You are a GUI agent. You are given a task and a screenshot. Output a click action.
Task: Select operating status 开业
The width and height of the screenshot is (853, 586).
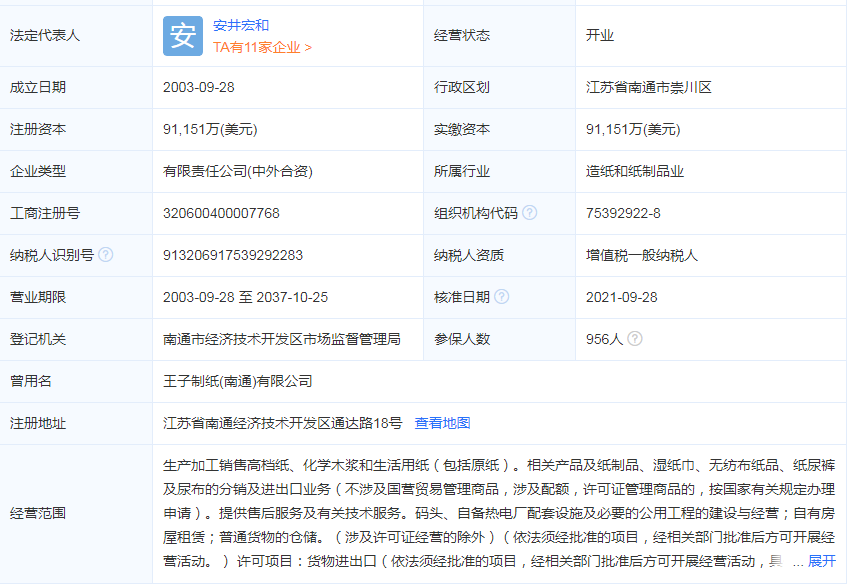(x=600, y=35)
